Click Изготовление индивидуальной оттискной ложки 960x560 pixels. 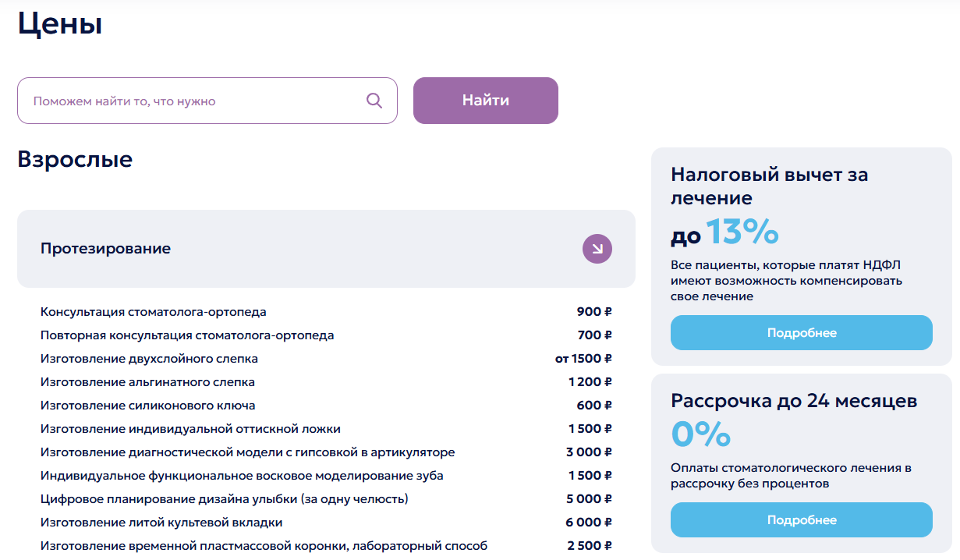[190, 429]
